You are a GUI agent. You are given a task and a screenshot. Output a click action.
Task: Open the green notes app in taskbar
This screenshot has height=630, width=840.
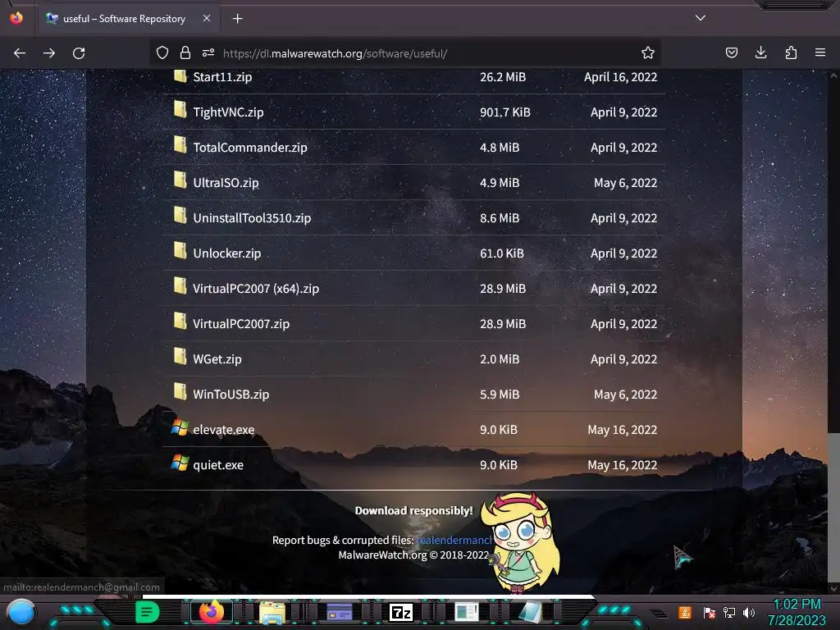(148, 612)
